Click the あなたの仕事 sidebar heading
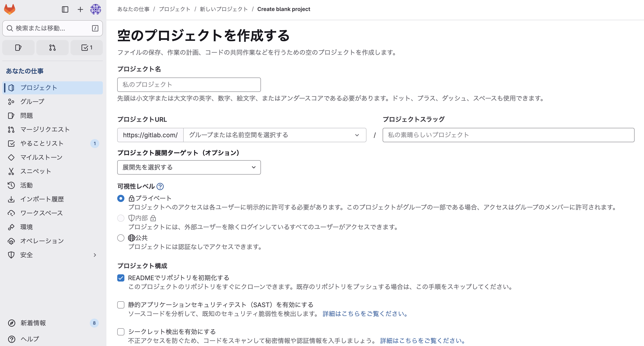Screen dimensions: 644x346 24,71
